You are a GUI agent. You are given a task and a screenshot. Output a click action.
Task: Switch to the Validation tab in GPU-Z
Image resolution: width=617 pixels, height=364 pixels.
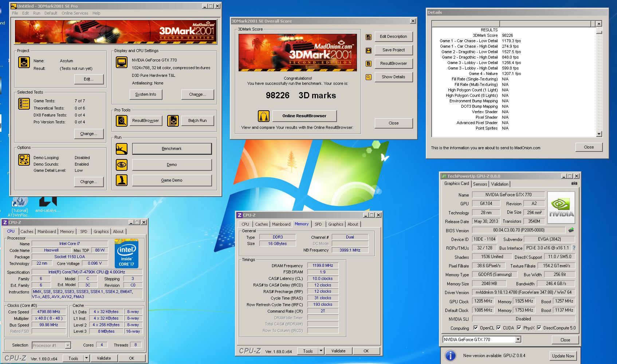[499, 184]
